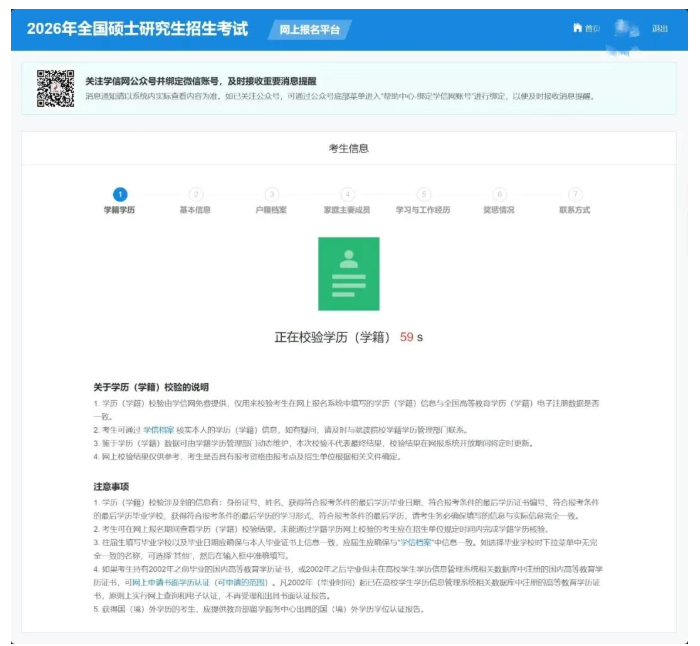
Task: Select step 4 circle 家庭主要成员
Action: pyautogui.click(x=347, y=194)
